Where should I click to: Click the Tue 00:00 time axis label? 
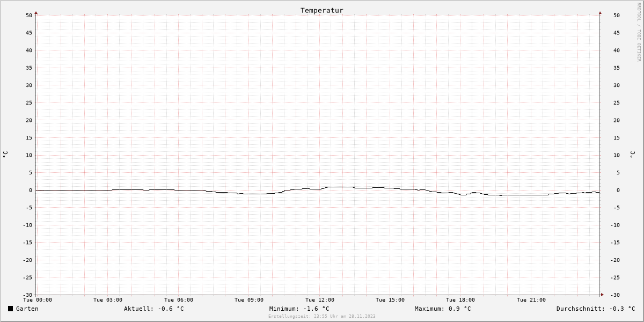[38, 300]
